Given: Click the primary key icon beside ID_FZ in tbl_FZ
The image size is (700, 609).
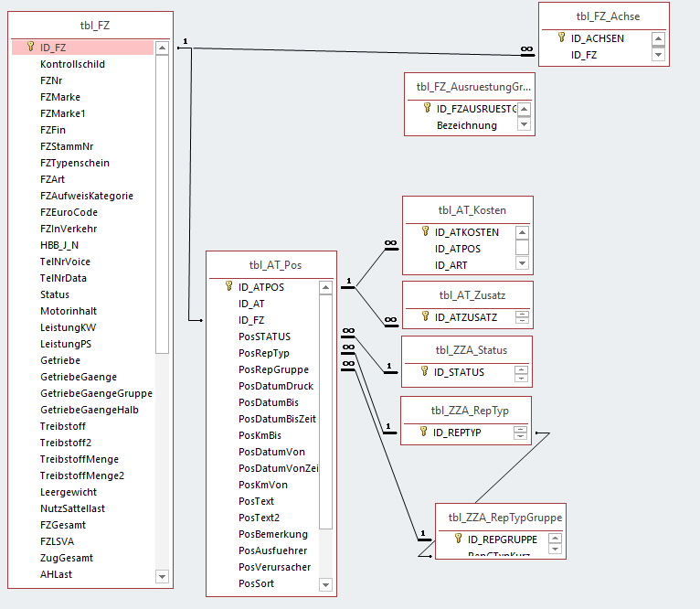Looking at the screenshot, I should pyautogui.click(x=30, y=47).
